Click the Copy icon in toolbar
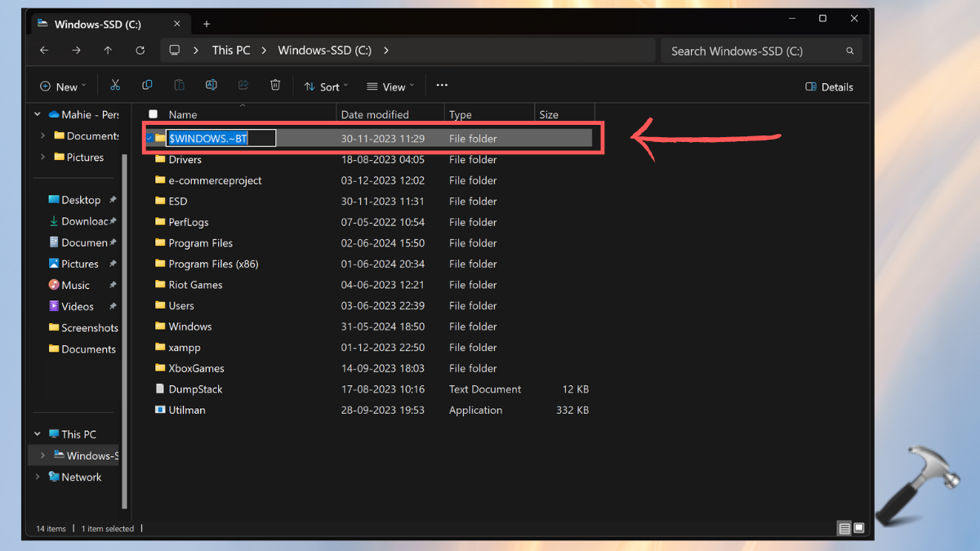980x551 pixels. click(147, 86)
